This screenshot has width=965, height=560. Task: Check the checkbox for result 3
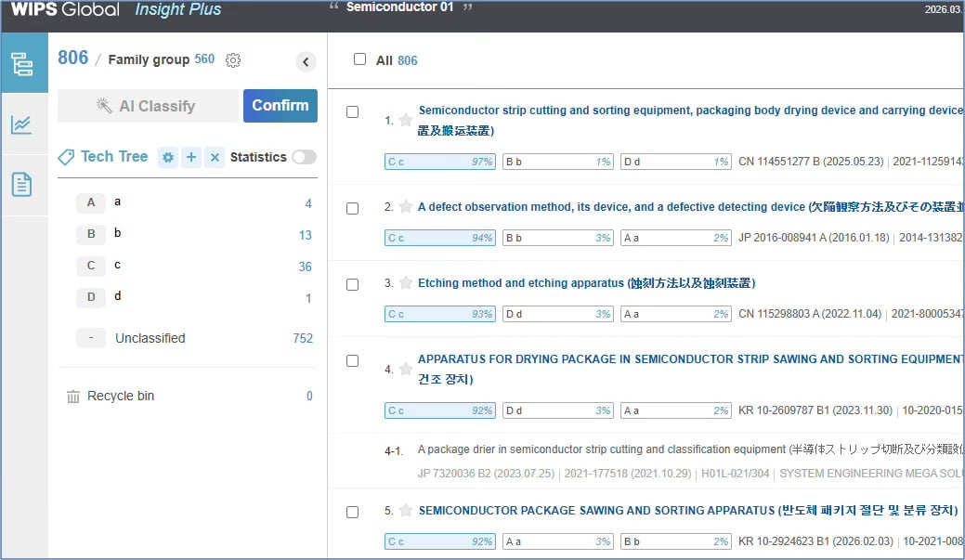coord(353,285)
